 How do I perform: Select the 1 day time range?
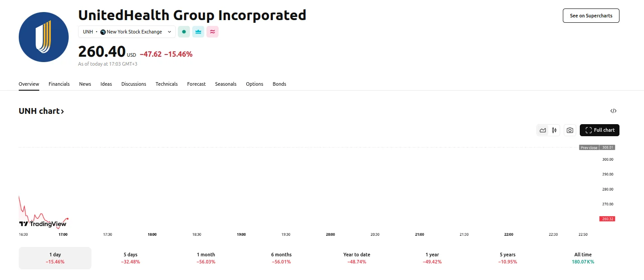coord(55,258)
